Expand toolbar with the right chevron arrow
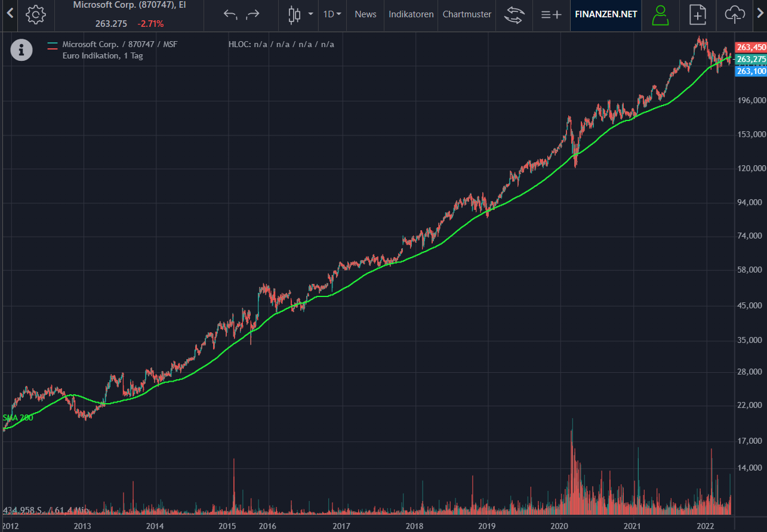Viewport: 767px width, 532px height. (x=760, y=14)
